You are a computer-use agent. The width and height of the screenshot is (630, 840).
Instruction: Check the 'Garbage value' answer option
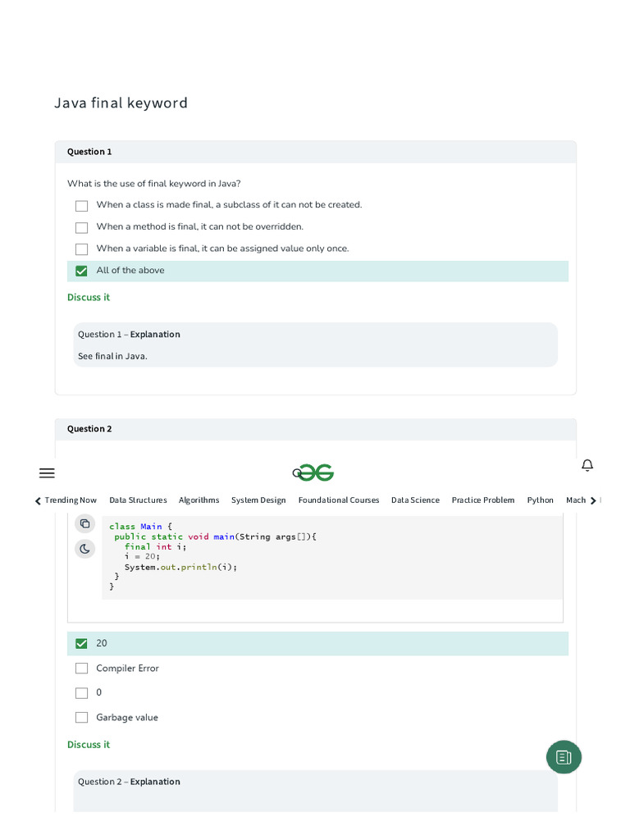(x=81, y=718)
